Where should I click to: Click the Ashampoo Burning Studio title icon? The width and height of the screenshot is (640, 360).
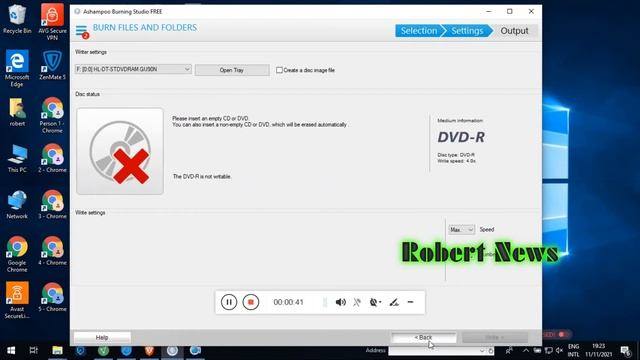[77, 11]
